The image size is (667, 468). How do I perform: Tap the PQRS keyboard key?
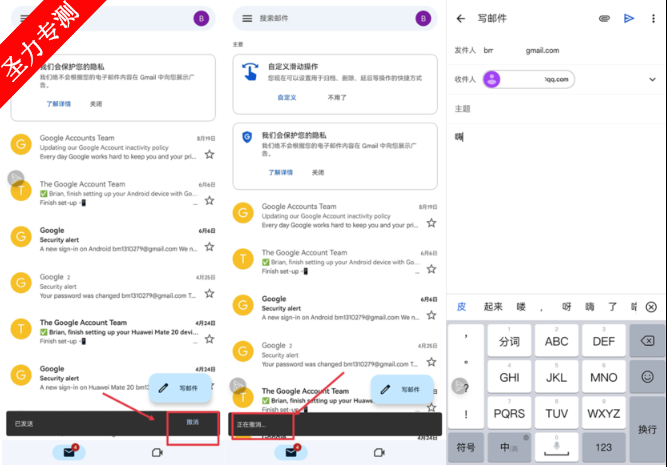pyautogui.click(x=509, y=413)
